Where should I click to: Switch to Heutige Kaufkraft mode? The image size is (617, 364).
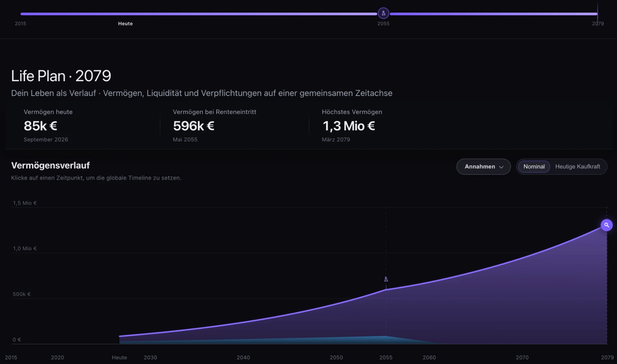tap(577, 167)
